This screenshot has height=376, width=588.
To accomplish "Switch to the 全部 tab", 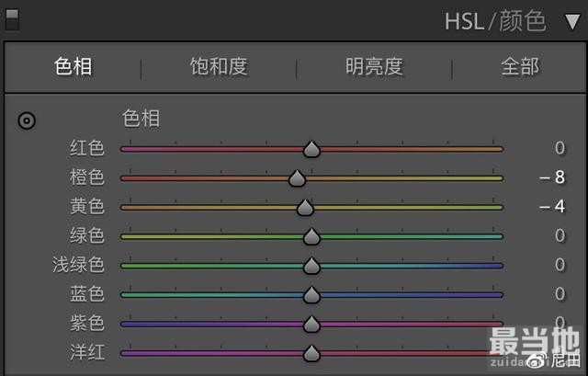I will click(x=520, y=66).
